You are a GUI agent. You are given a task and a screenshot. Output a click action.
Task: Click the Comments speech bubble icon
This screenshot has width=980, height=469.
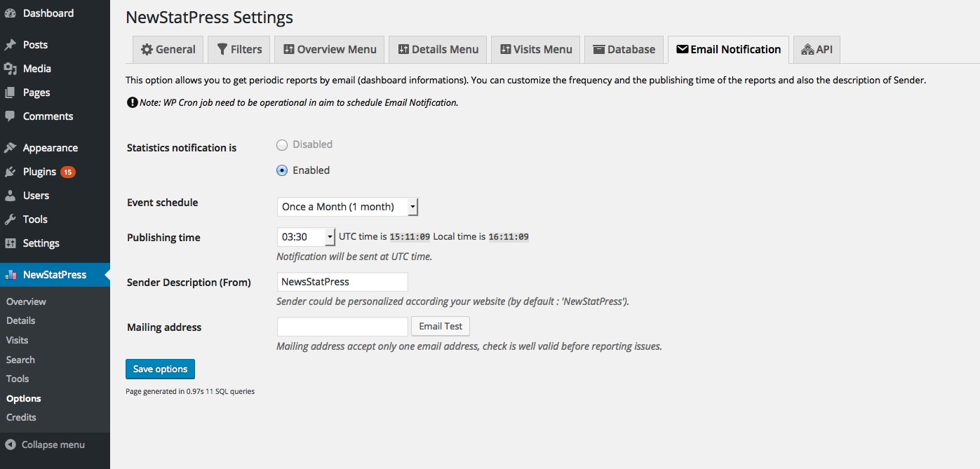pyautogui.click(x=11, y=116)
